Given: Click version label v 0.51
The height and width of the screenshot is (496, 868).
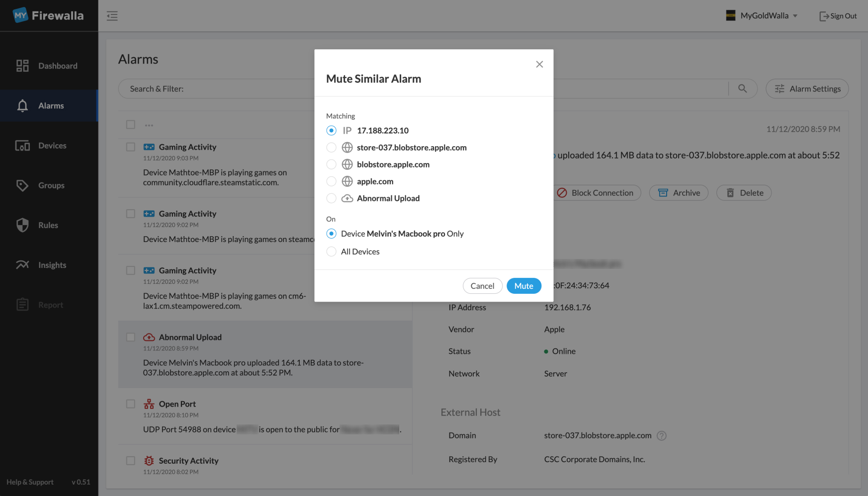Looking at the screenshot, I should (x=81, y=482).
